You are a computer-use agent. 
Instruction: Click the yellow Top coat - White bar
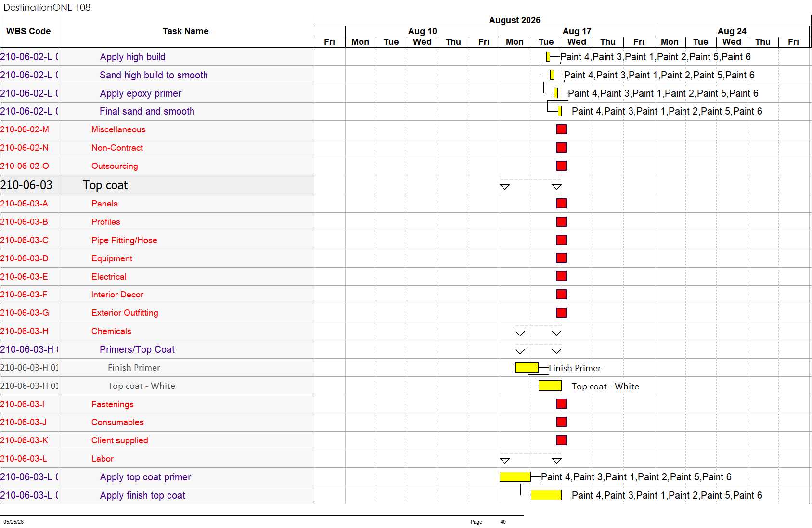(x=550, y=386)
